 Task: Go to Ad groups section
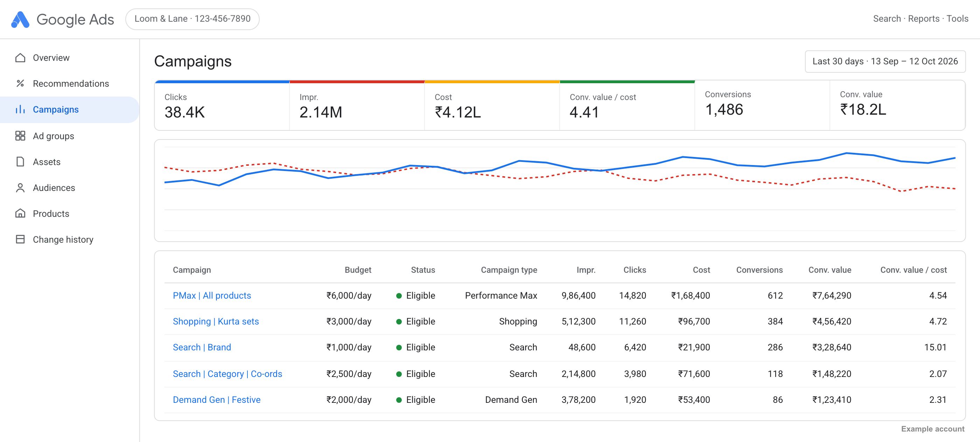(x=69, y=136)
